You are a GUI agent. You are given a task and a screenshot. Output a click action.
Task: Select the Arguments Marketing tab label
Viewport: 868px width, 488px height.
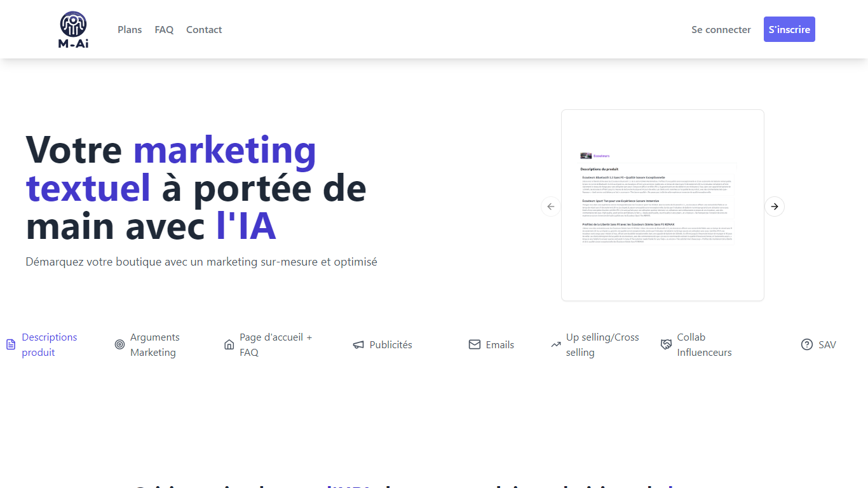(154, 344)
